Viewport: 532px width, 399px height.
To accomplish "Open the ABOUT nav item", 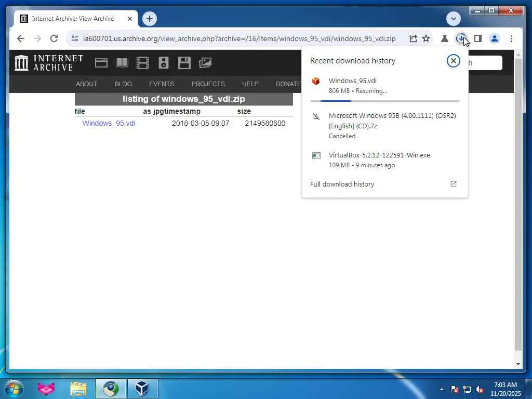I will coord(87,84).
